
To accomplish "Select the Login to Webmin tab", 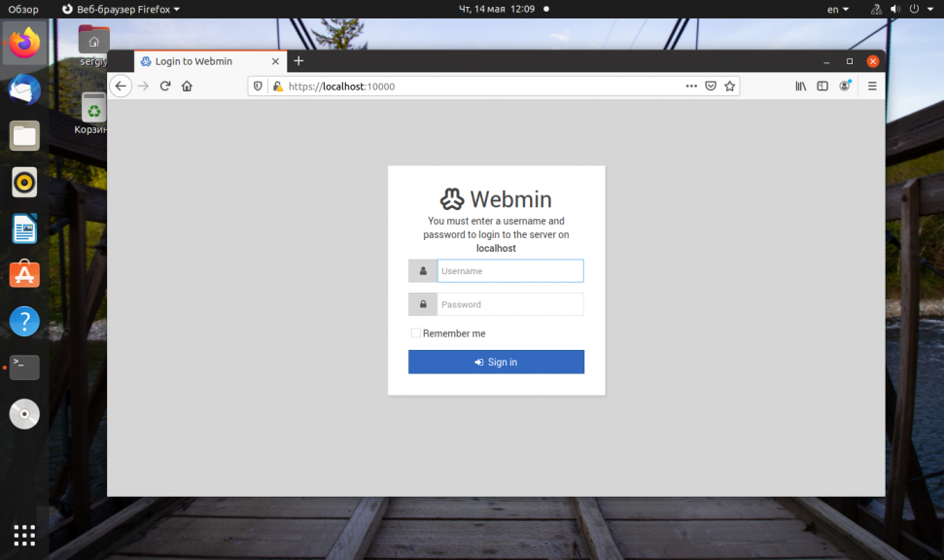I will (204, 61).
